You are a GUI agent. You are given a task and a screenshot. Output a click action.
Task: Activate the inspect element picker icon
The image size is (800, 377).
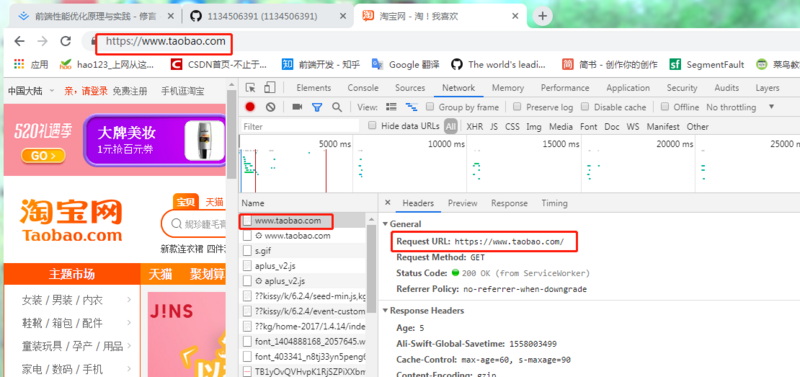pyautogui.click(x=251, y=88)
